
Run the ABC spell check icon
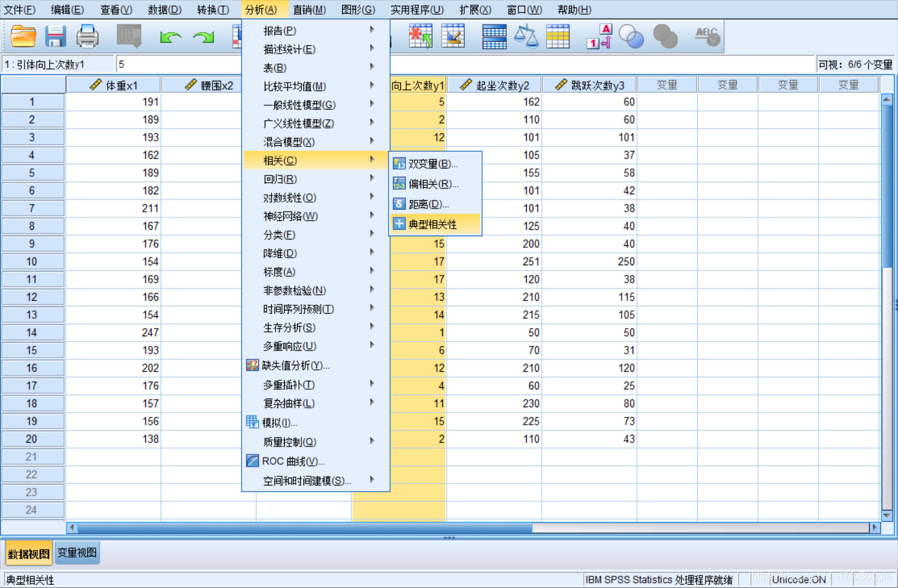[x=707, y=36]
